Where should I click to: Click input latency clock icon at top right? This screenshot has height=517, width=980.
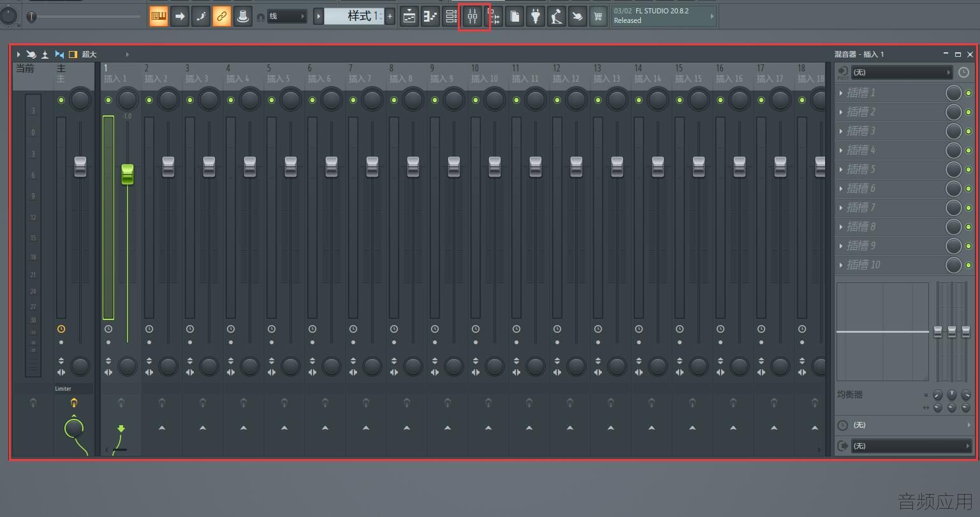click(963, 72)
